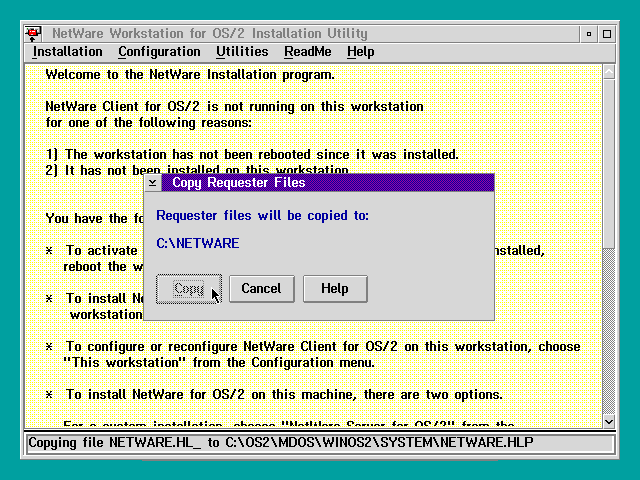Click the main window title bar text

210,33
